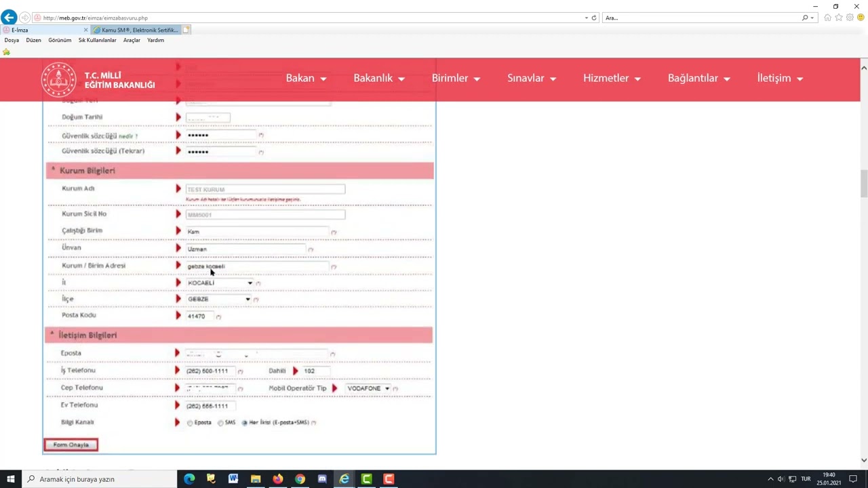868x488 pixels.
Task: Switch to the Kamu SM Elektronik Sertifika tab
Action: click(136, 30)
